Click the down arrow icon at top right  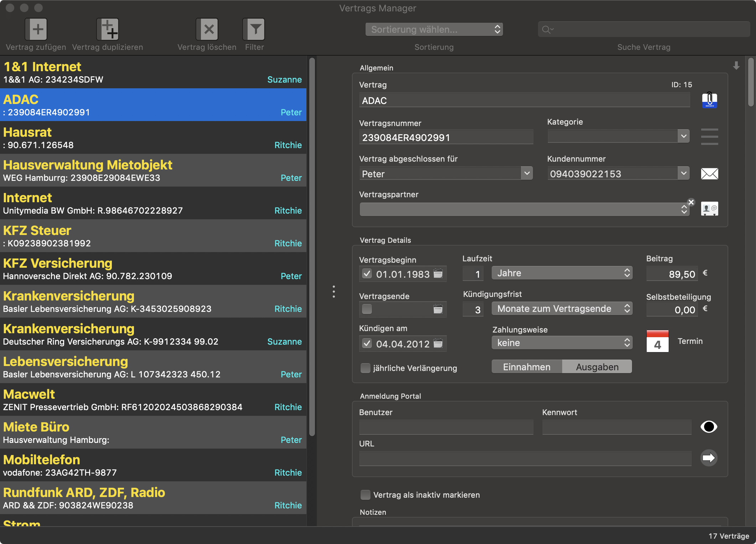(736, 66)
